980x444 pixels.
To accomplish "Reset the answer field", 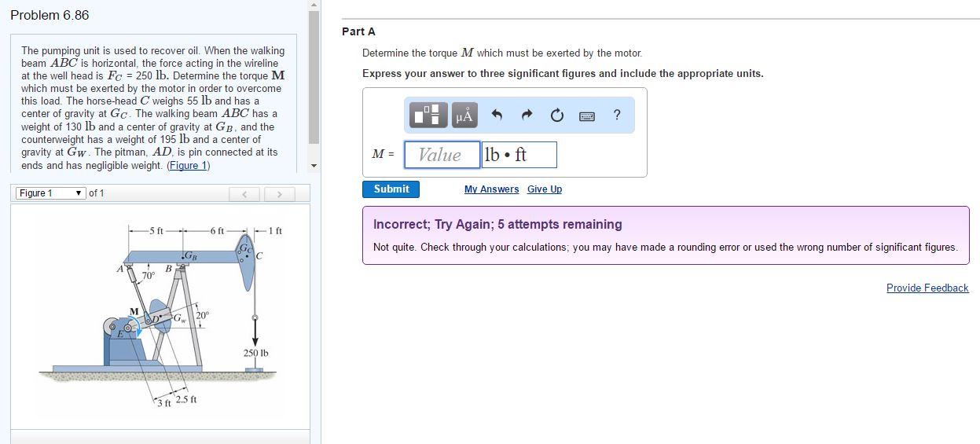I will pyautogui.click(x=556, y=116).
